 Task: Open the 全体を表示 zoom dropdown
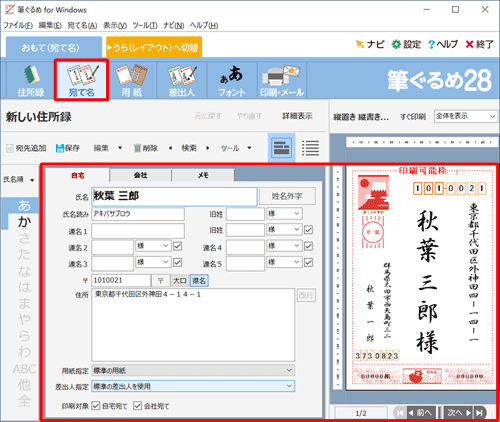465,116
